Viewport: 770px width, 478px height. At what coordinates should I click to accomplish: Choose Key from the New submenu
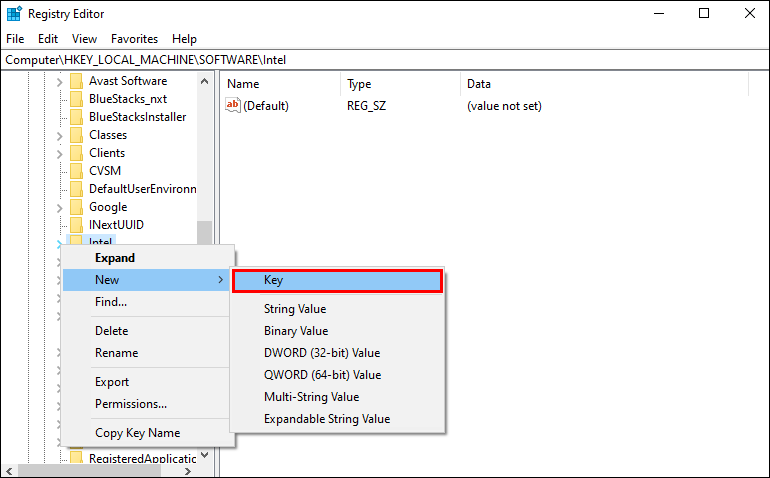pyautogui.click(x=336, y=281)
